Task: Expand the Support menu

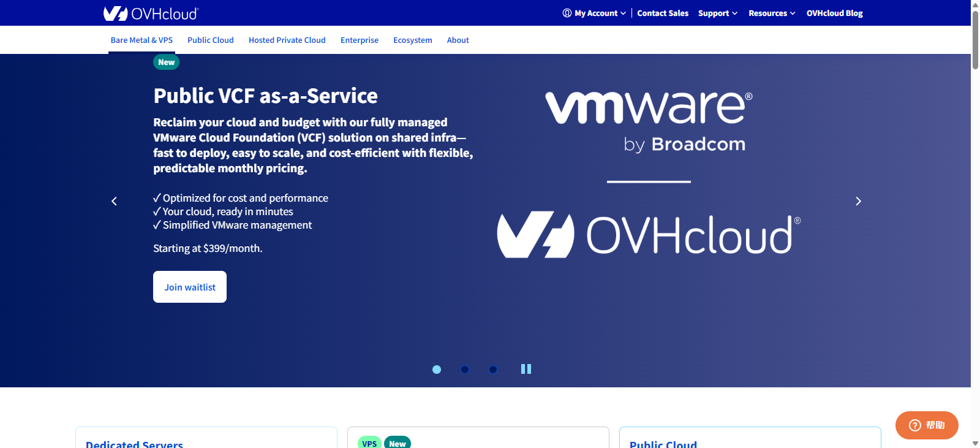Action: [718, 13]
